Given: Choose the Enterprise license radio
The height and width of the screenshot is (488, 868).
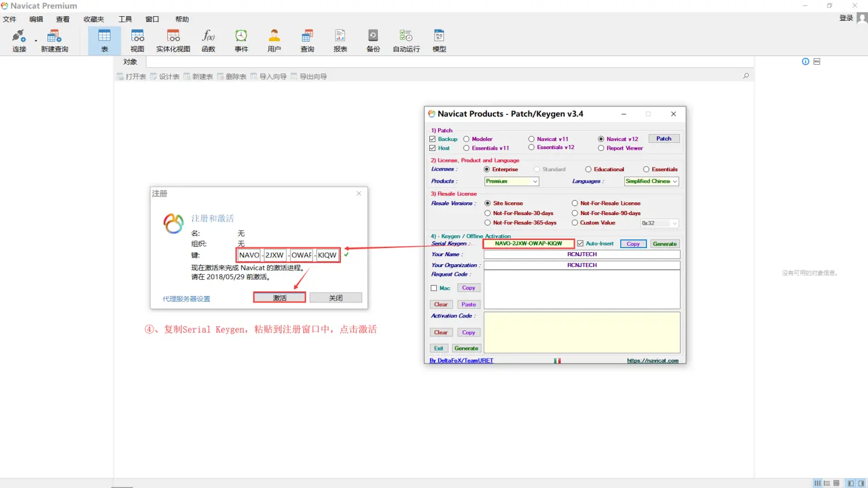Looking at the screenshot, I should 487,169.
